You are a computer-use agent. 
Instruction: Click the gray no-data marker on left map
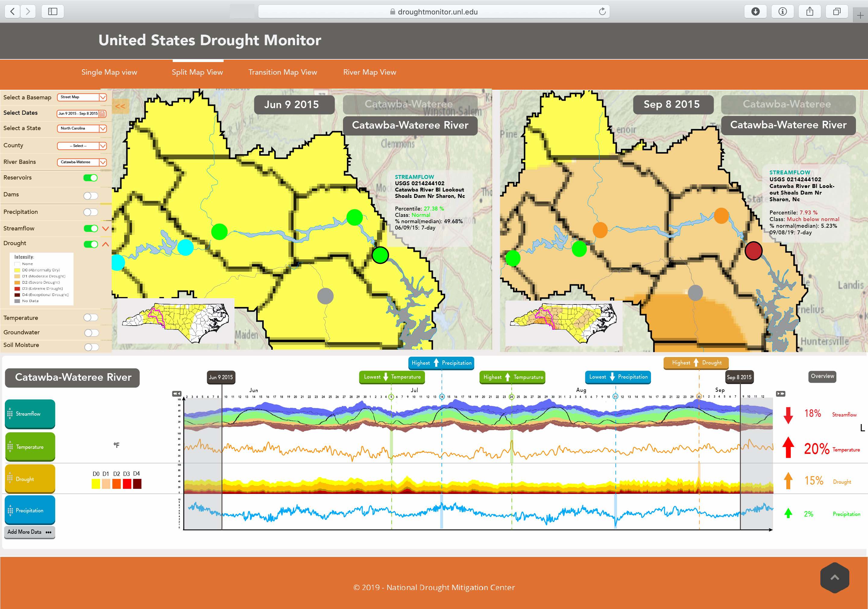coord(325,296)
